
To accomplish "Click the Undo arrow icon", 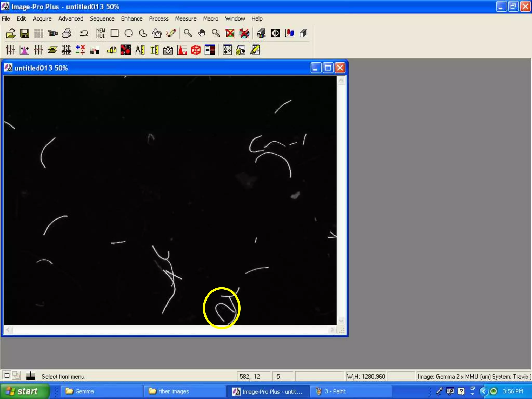I will click(84, 33).
